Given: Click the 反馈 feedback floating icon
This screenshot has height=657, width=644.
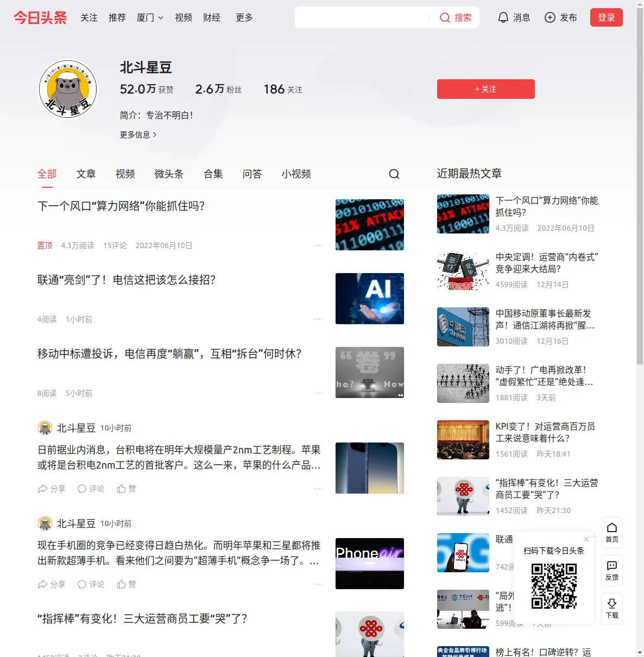Looking at the screenshot, I should (x=612, y=571).
